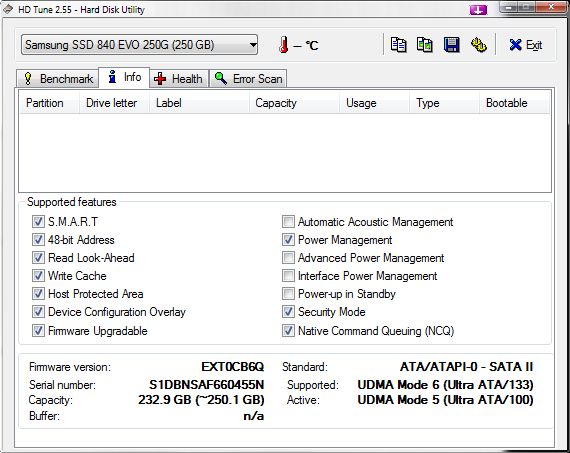Toggle the Power-up in Standby checkbox

(x=288, y=293)
